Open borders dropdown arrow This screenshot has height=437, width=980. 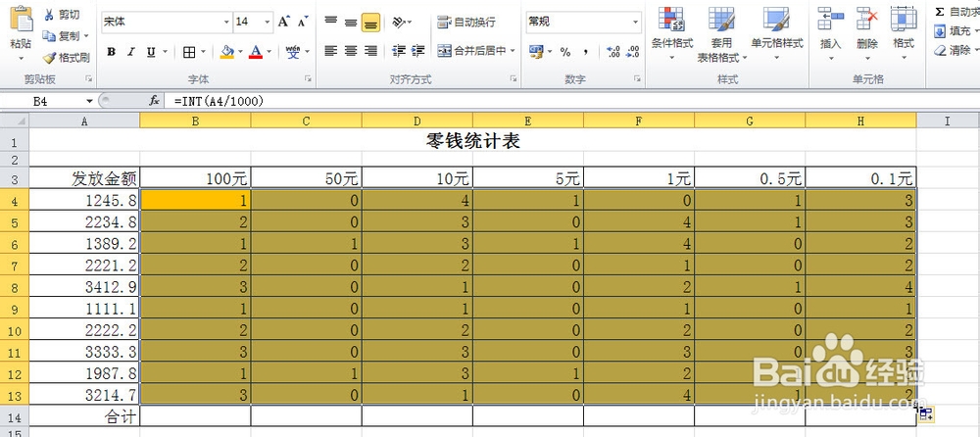[x=205, y=52]
